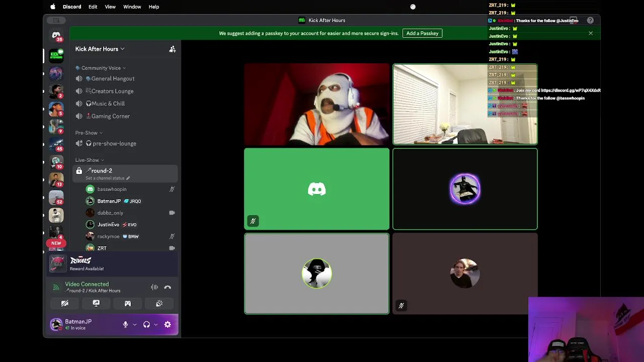Click the invite people icon beside server name
644x362 pixels.
coord(173,49)
